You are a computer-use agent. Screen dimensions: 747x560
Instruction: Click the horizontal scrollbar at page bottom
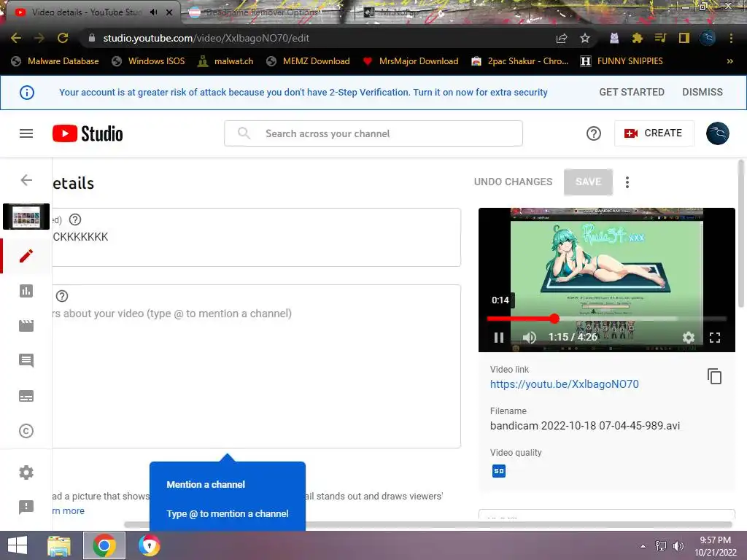point(427,525)
